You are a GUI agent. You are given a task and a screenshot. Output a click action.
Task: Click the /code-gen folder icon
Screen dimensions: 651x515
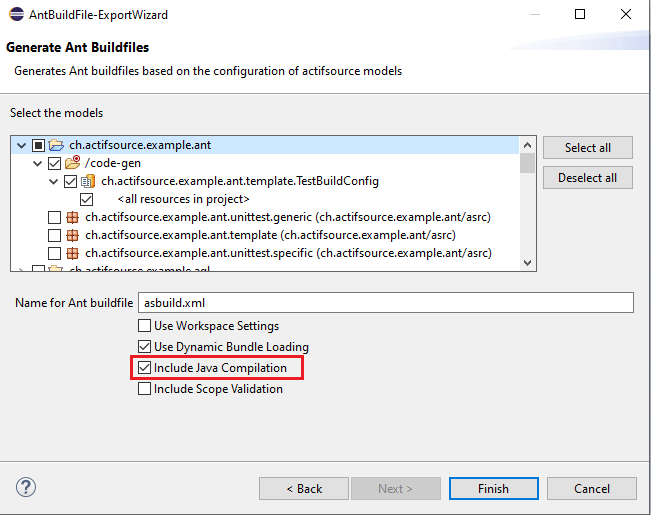coord(72,164)
